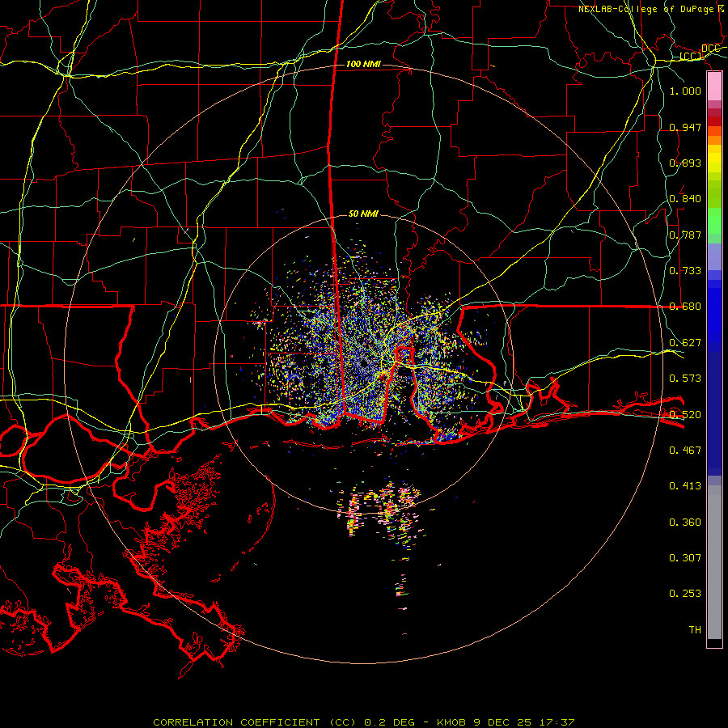The width and height of the screenshot is (728, 728).
Task: Click the 0.733 scale label
Action: (685, 271)
